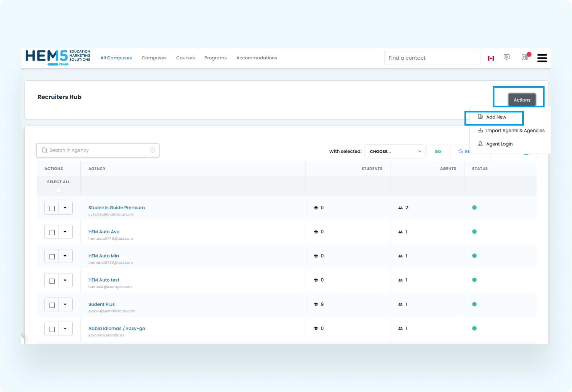
Task: Open the HEM Auto Mia agency link
Action: coord(104,256)
